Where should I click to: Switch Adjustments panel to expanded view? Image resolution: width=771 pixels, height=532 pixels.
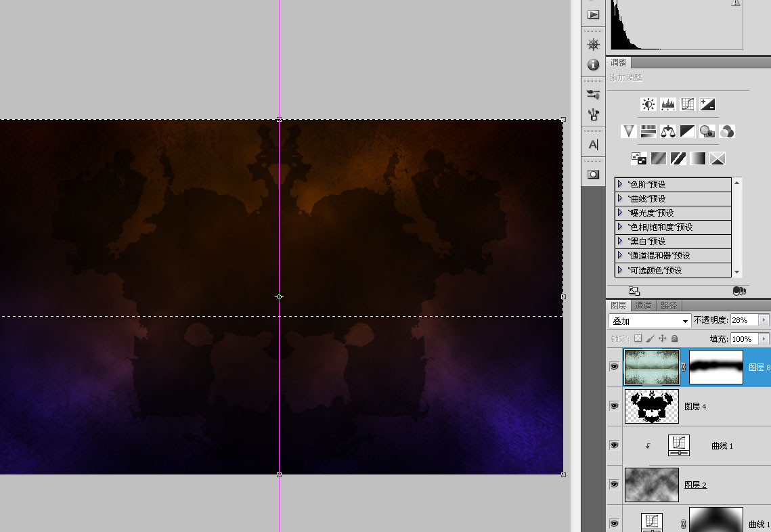(x=634, y=291)
